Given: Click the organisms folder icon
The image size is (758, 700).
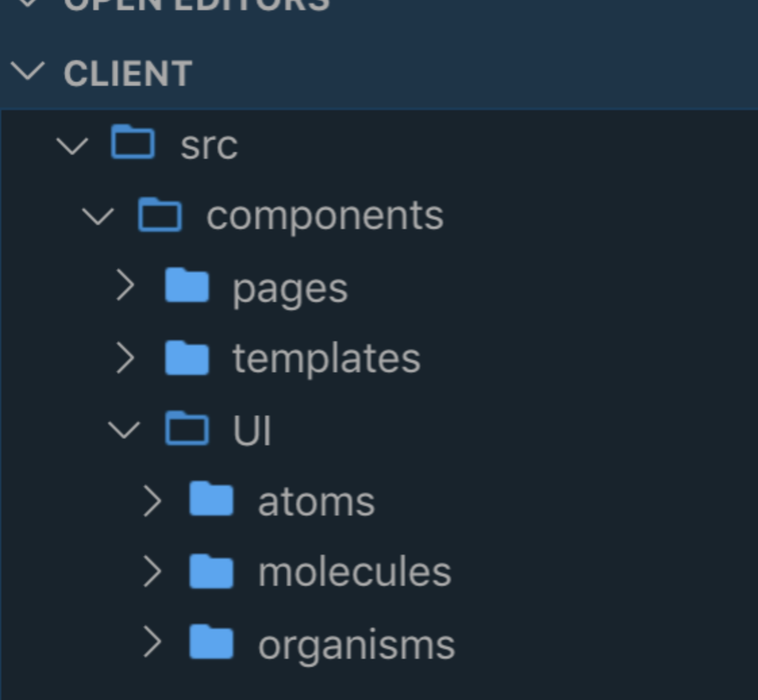Looking at the screenshot, I should 211,642.
